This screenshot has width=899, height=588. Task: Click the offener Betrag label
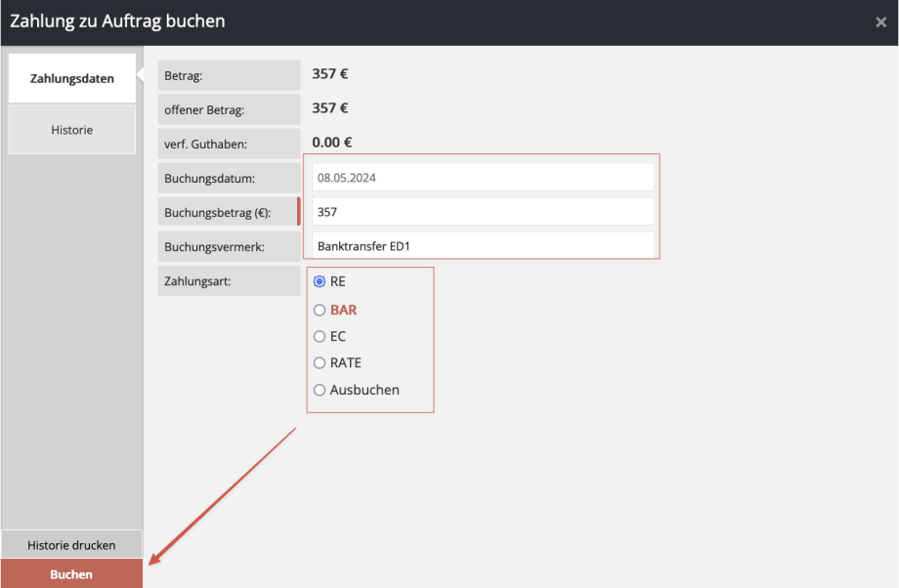[229, 109]
